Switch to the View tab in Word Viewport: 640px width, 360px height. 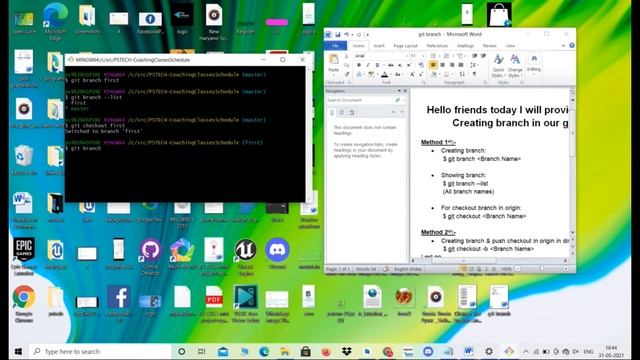[510, 46]
